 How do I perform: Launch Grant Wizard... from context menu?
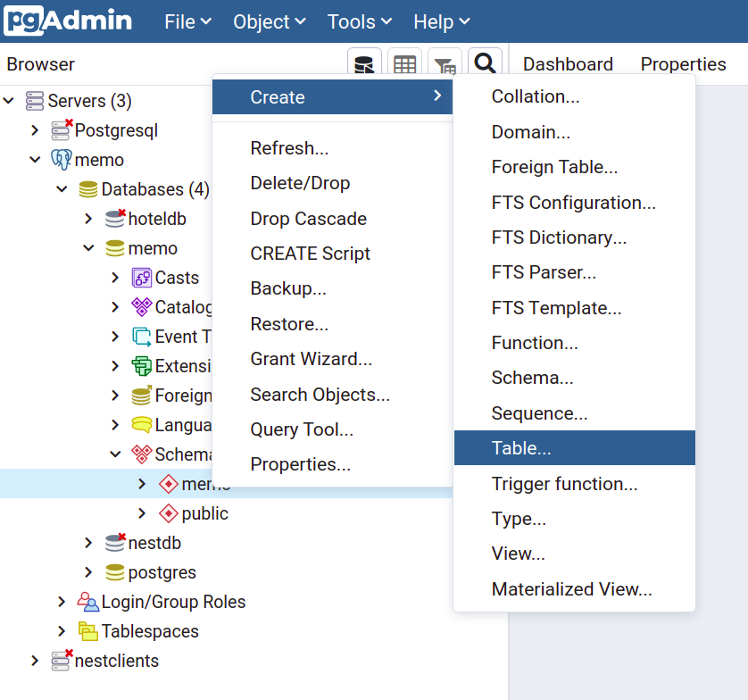(333, 359)
